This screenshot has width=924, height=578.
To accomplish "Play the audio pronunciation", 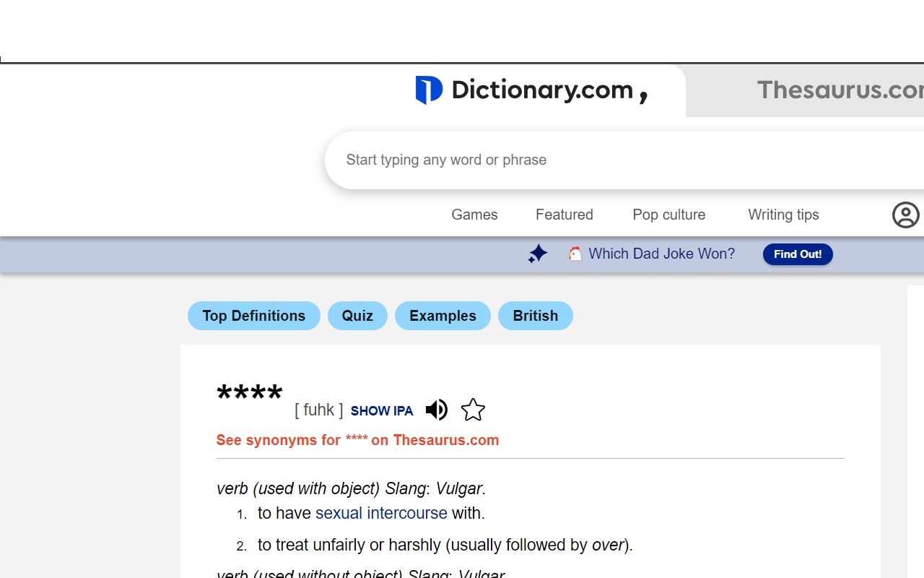I will point(437,410).
